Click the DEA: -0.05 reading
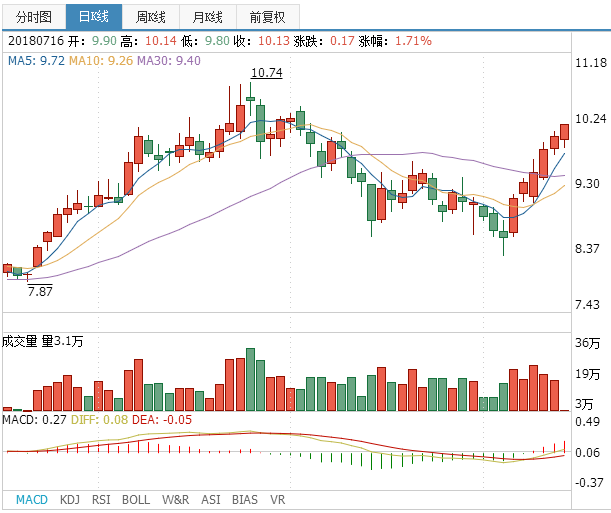The height and width of the screenshot is (513, 611). pyautogui.click(x=162, y=420)
